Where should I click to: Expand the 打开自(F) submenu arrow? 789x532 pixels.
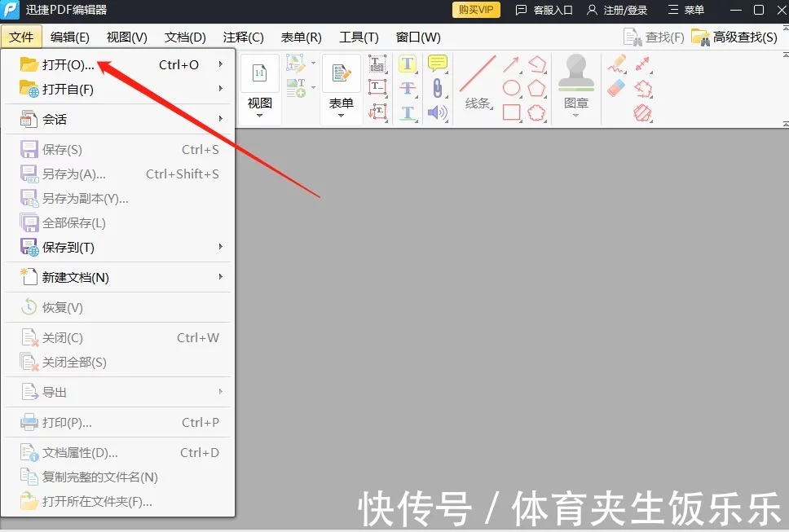tap(220, 89)
